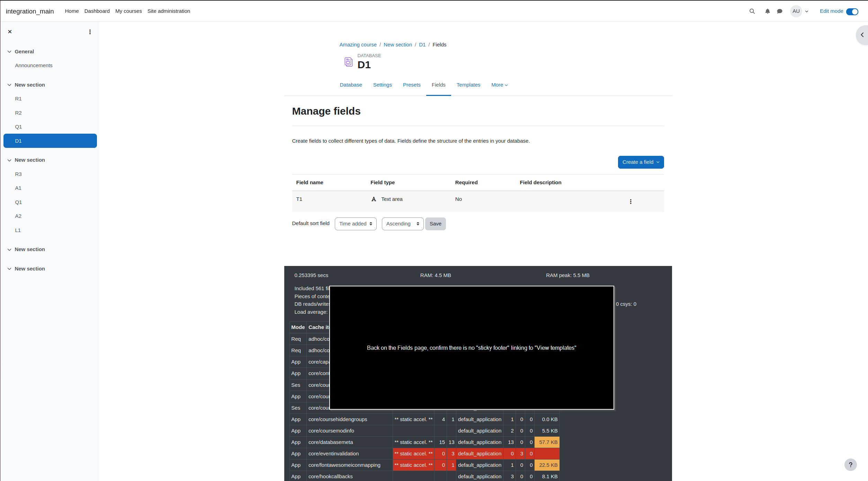This screenshot has width=868, height=481.
Task: Click Edit mode label
Action: [831, 11]
